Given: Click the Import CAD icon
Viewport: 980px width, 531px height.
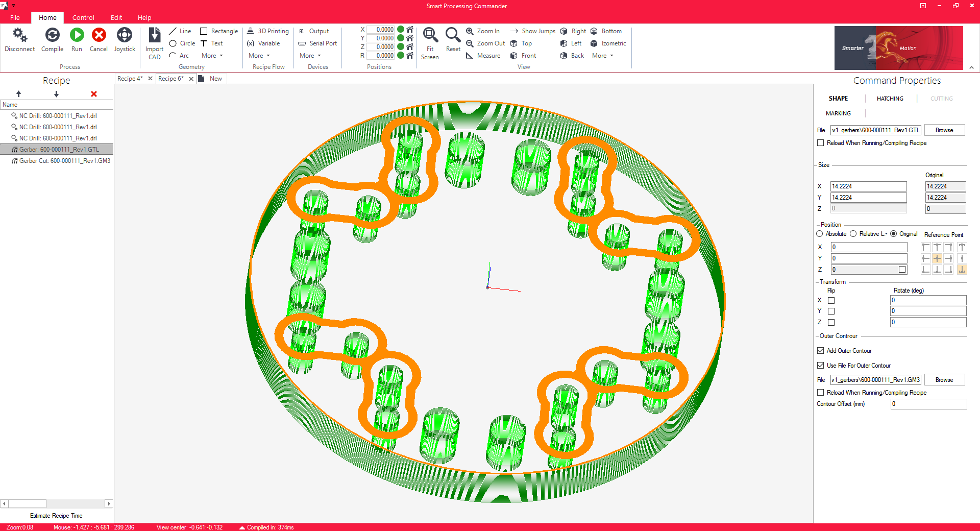Looking at the screenshot, I should pyautogui.click(x=154, y=36).
